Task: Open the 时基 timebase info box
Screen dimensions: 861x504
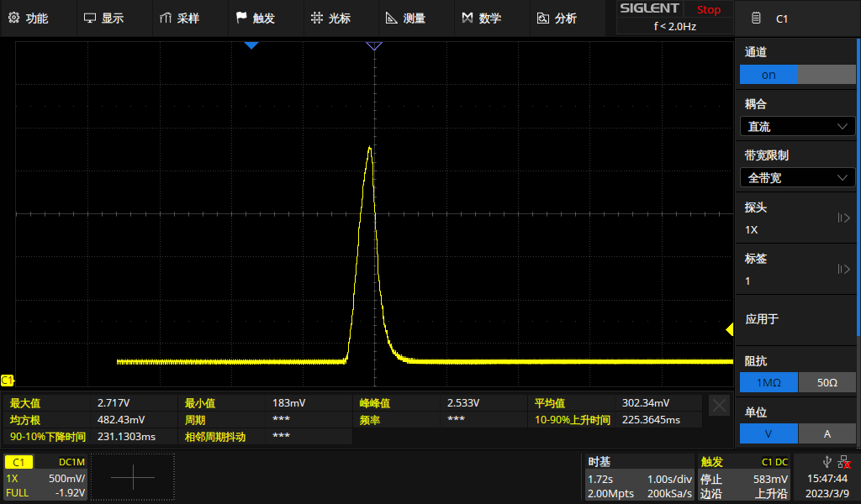Action: pyautogui.click(x=640, y=477)
